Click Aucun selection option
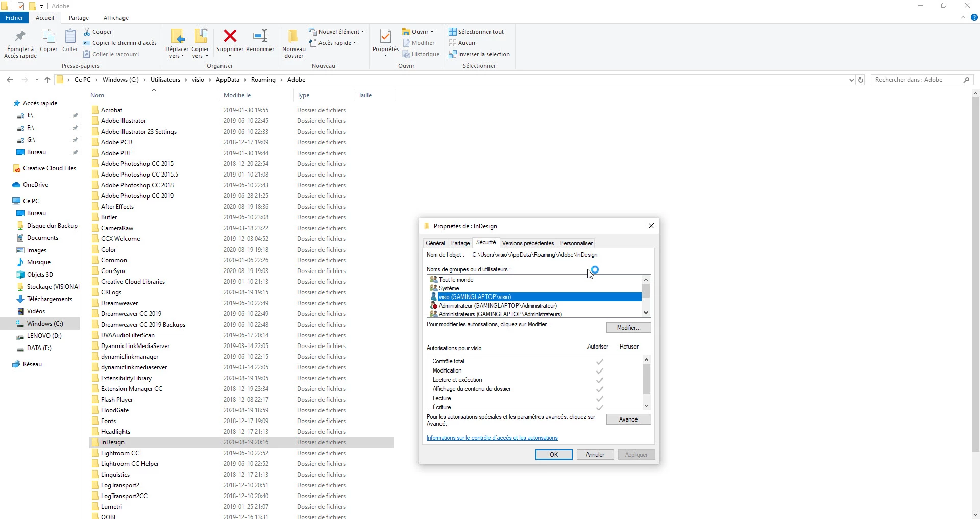The height and width of the screenshot is (519, 980). tap(462, 43)
